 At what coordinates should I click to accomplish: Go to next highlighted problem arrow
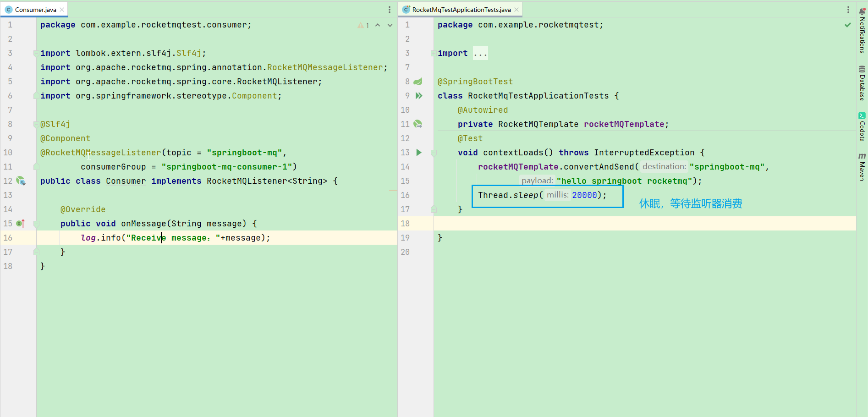point(390,25)
